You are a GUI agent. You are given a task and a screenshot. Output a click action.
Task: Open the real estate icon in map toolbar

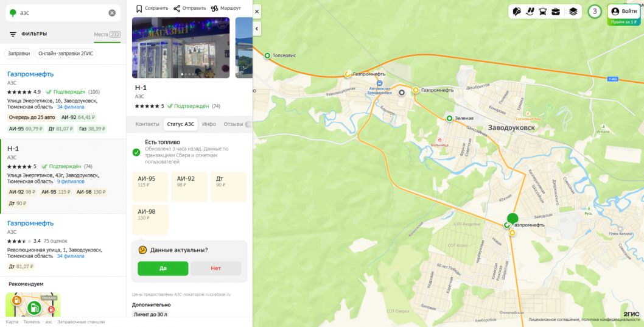[x=517, y=12]
